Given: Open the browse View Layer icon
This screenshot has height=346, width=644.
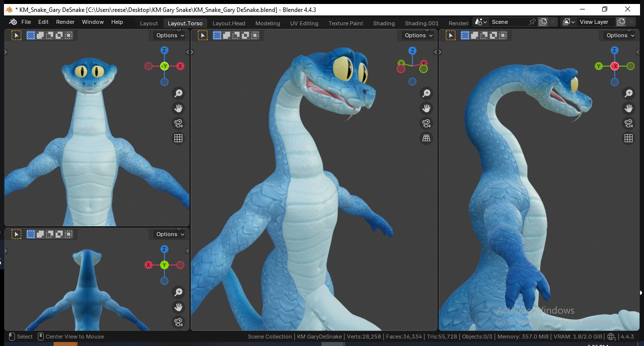Looking at the screenshot, I should (x=567, y=21).
